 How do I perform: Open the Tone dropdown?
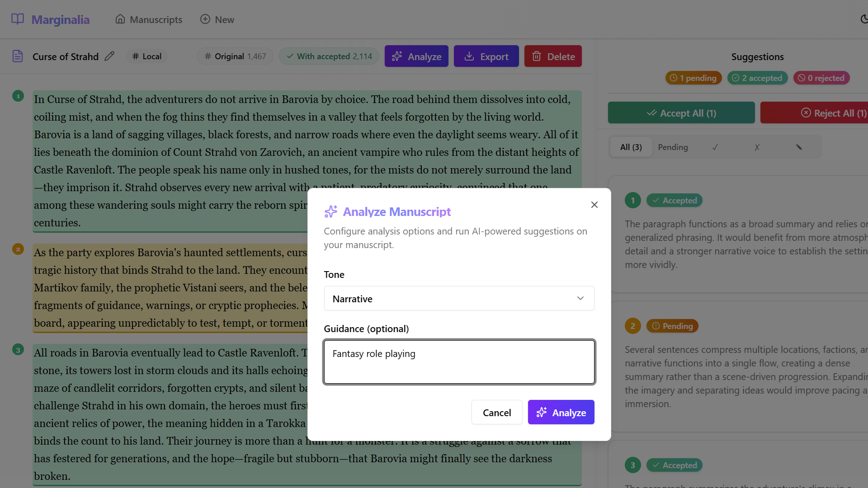click(459, 298)
